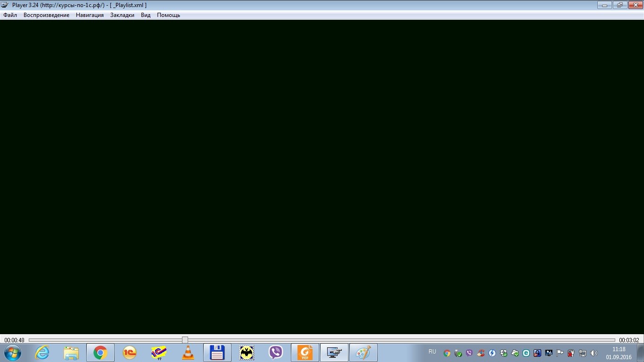The image size is (644, 362).
Task: Open the Foxit PDF reader taskbar icon
Action: tap(305, 353)
